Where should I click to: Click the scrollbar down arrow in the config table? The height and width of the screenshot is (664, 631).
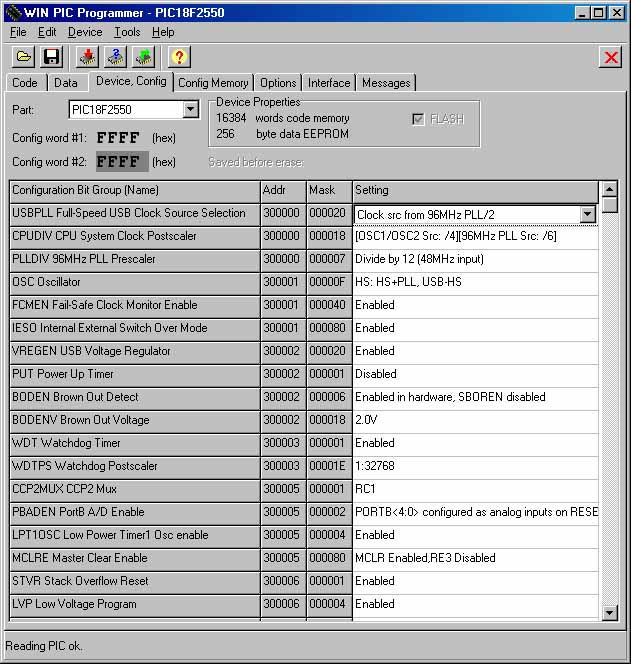coord(610,612)
